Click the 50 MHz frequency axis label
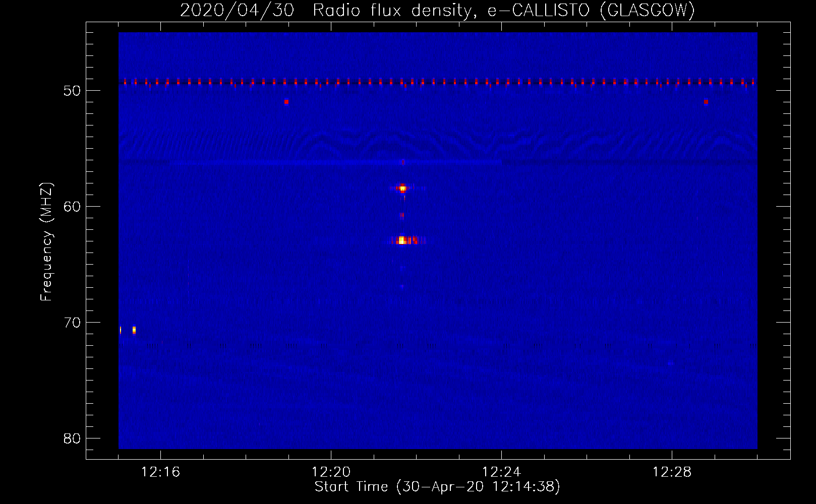This screenshot has width=816, height=504. 72,91
